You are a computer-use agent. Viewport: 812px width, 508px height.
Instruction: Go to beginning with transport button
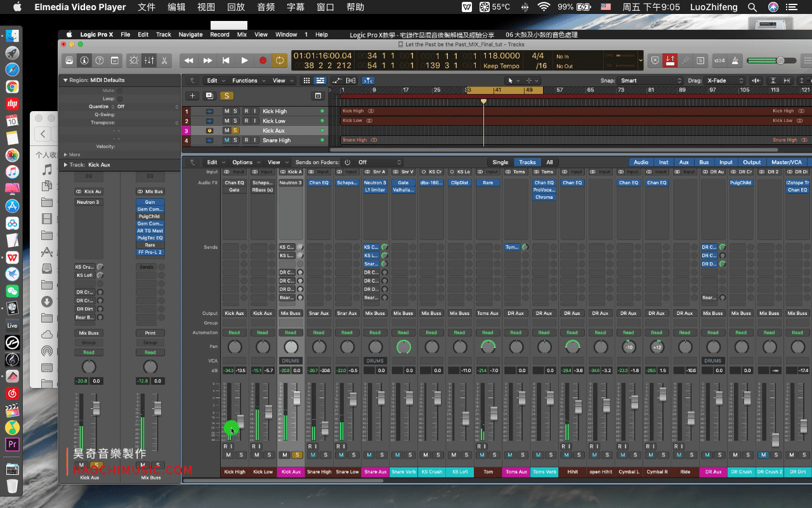tap(226, 60)
